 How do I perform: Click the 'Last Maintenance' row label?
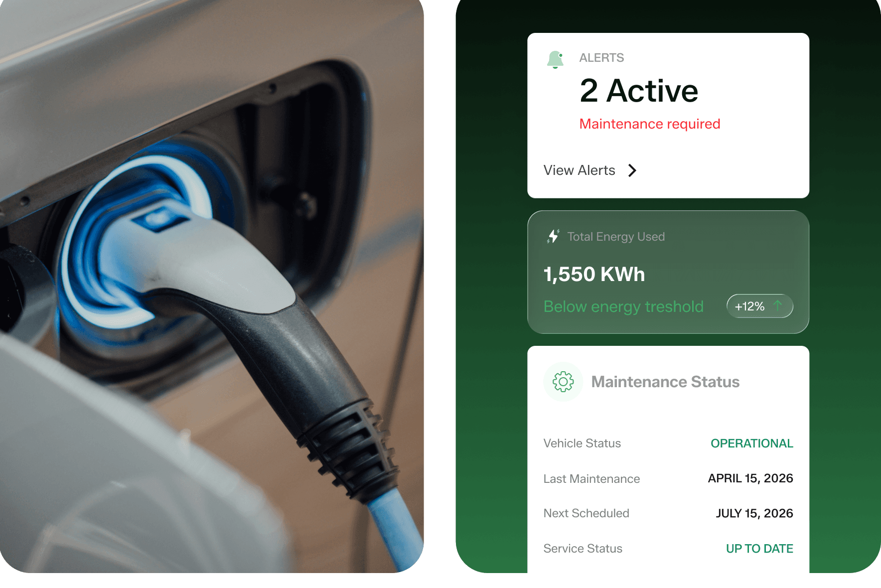point(591,479)
